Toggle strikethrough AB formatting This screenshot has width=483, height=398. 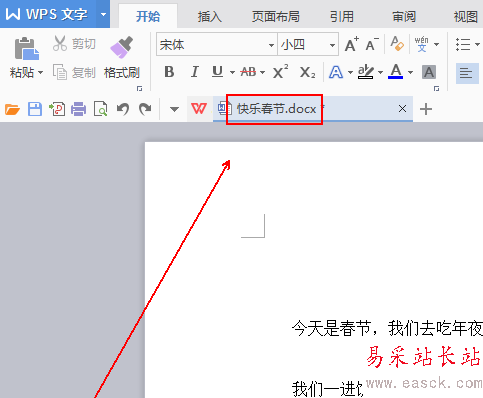[x=248, y=72]
